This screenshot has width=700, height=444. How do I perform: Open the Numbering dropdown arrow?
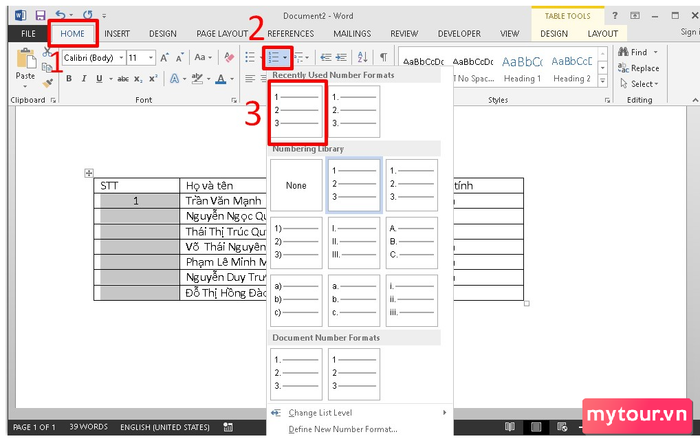[285, 58]
